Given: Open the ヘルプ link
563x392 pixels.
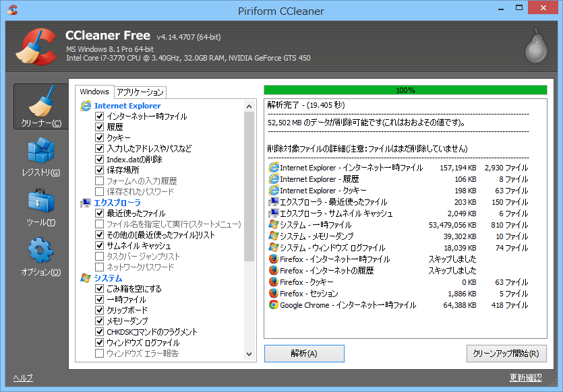Looking at the screenshot, I should 22,379.
